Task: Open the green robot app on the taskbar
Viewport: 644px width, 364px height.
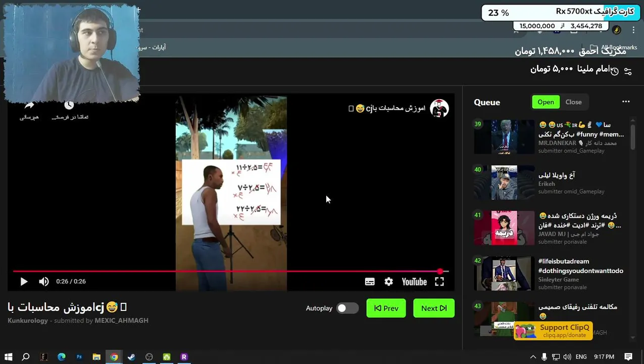Action: (x=167, y=357)
